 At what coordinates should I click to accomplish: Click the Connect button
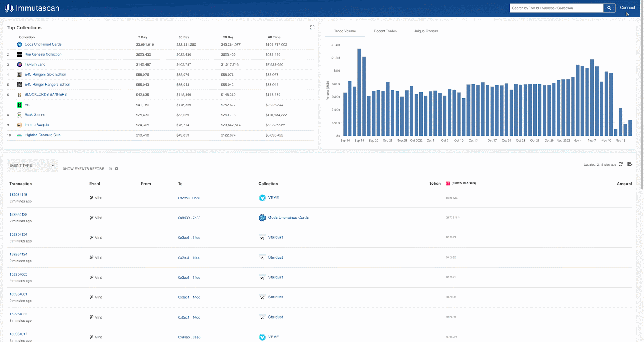coord(627,8)
